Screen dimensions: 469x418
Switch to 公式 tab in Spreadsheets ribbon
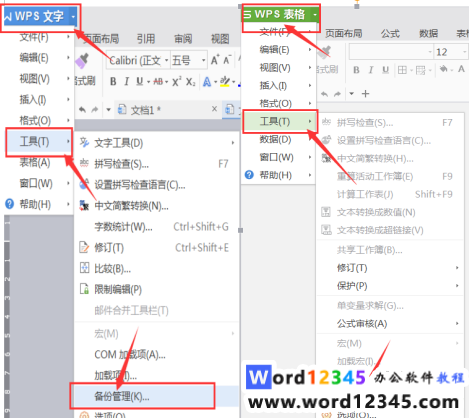(x=390, y=33)
